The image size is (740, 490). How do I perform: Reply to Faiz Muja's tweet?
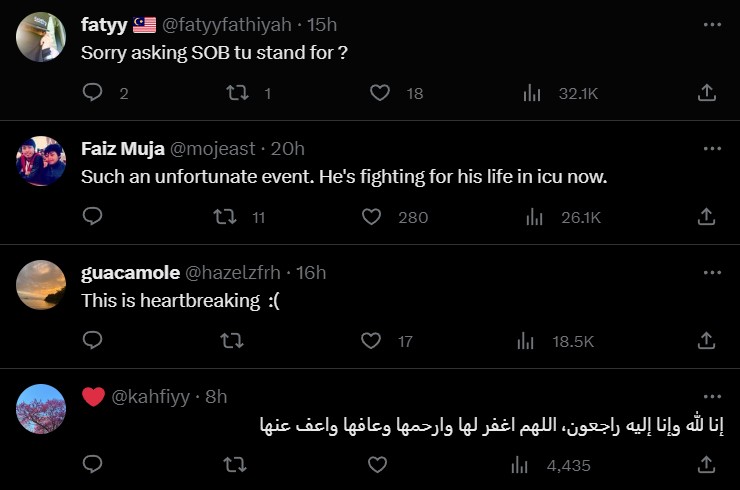92,217
